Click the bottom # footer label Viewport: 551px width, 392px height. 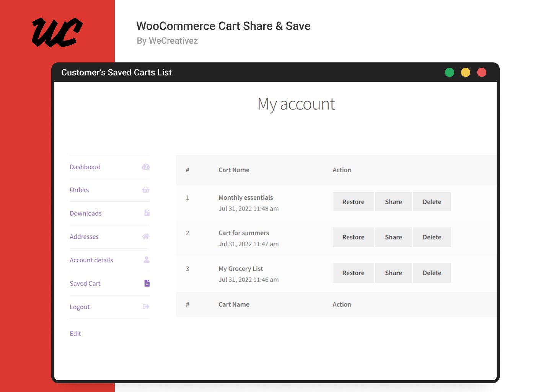point(187,304)
